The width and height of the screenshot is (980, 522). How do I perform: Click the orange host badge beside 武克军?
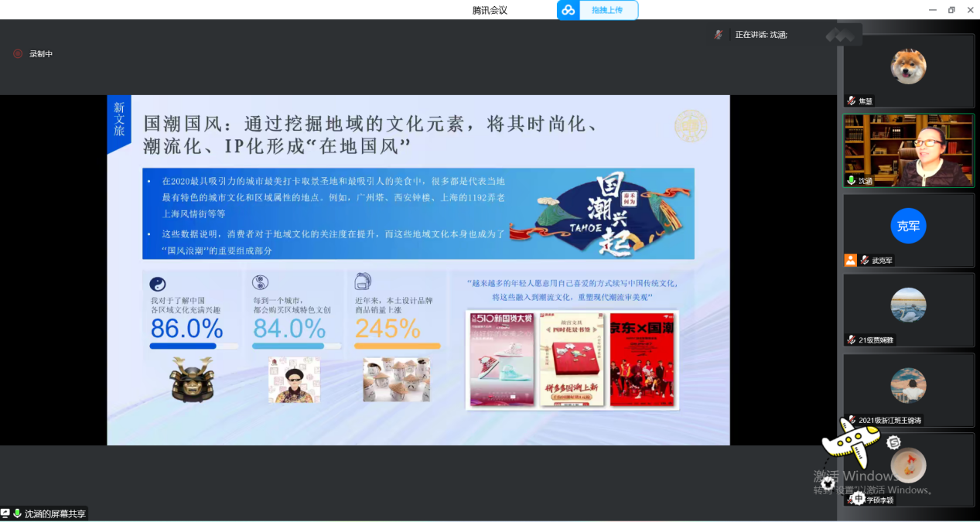(x=851, y=261)
